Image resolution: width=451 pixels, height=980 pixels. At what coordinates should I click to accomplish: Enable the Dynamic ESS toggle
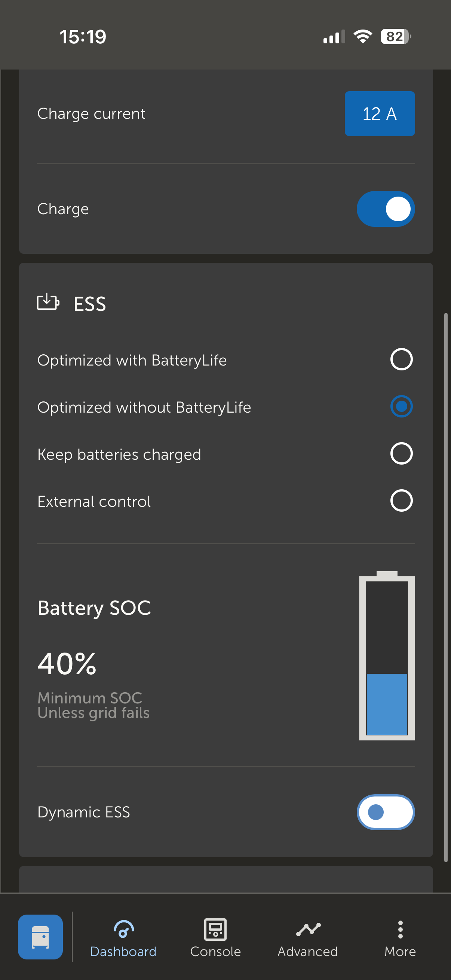point(386,812)
